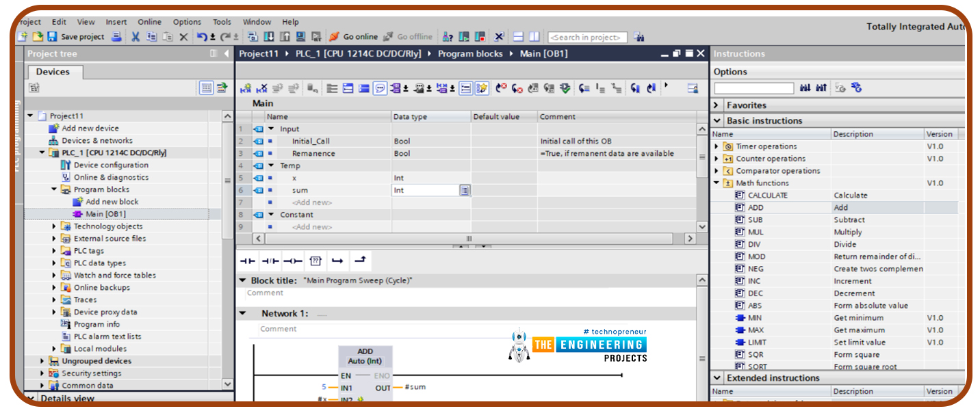Click the print icon in main toolbar
This screenshot has height=413, width=980.
[116, 37]
